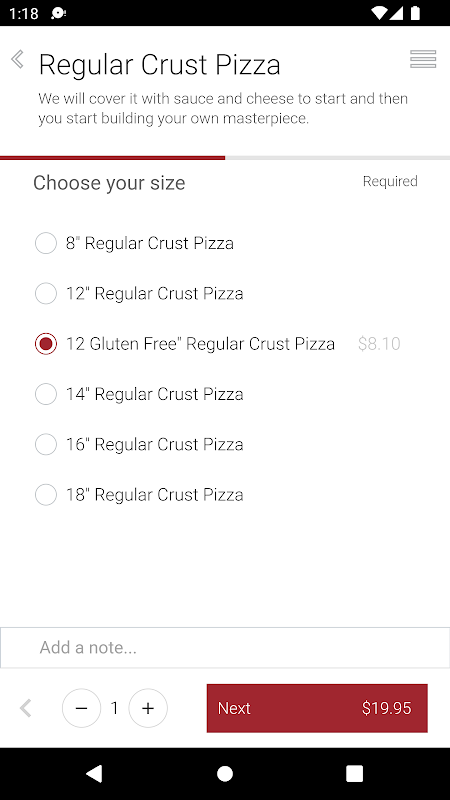Tap the red step progress bar
Image resolution: width=450 pixels, height=800 pixels.
[x=112, y=158]
